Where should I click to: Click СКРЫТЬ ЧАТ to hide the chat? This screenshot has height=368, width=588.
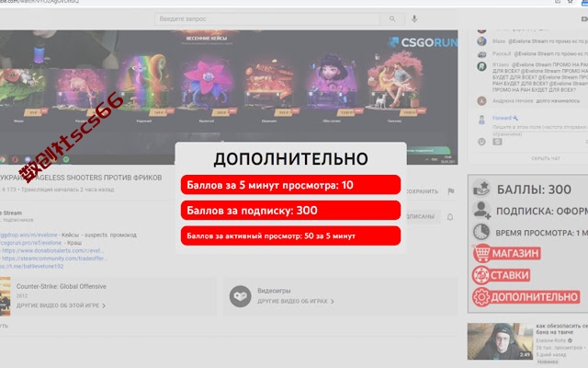point(546,158)
